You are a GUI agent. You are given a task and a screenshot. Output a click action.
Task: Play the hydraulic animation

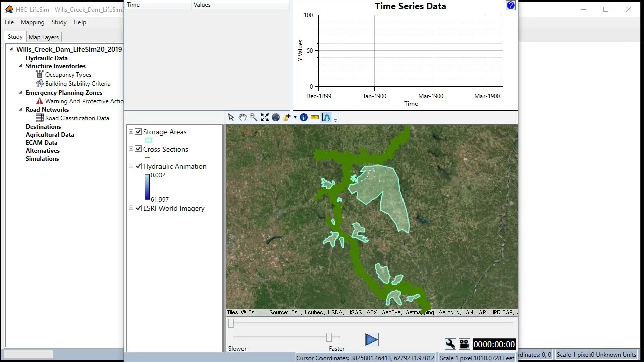[x=372, y=340]
